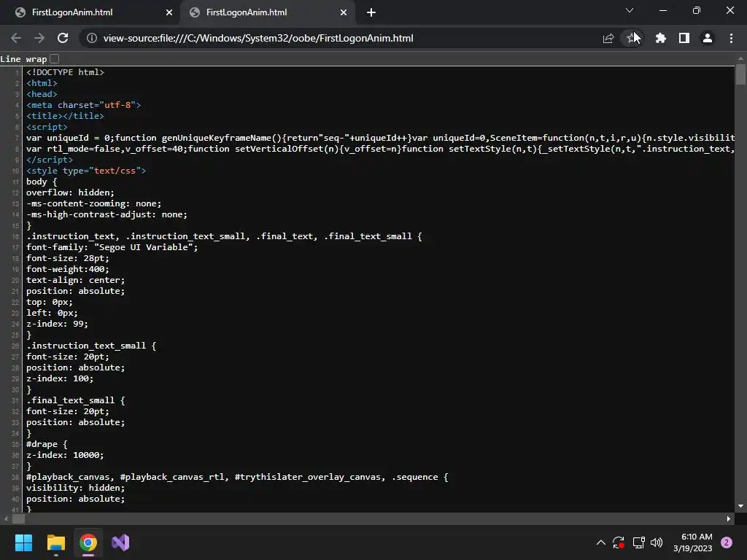The image size is (747, 560).
Task: Click the sync update tray icon
Action: 619,542
